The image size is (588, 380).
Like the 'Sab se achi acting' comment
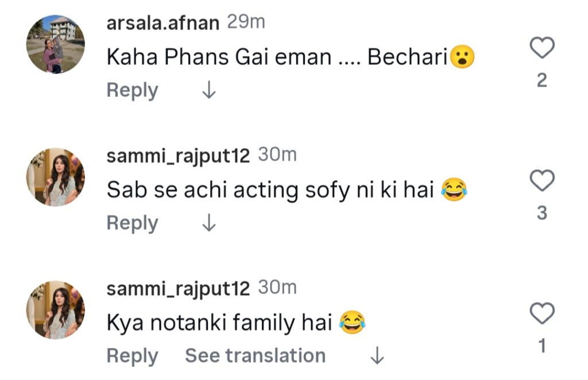541,181
